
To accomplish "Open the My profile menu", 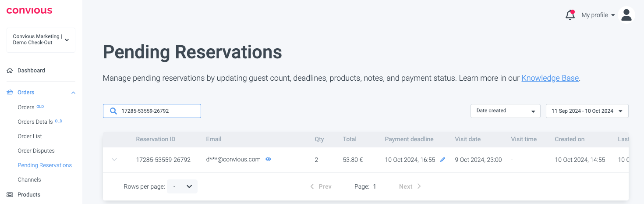I will coord(598,15).
